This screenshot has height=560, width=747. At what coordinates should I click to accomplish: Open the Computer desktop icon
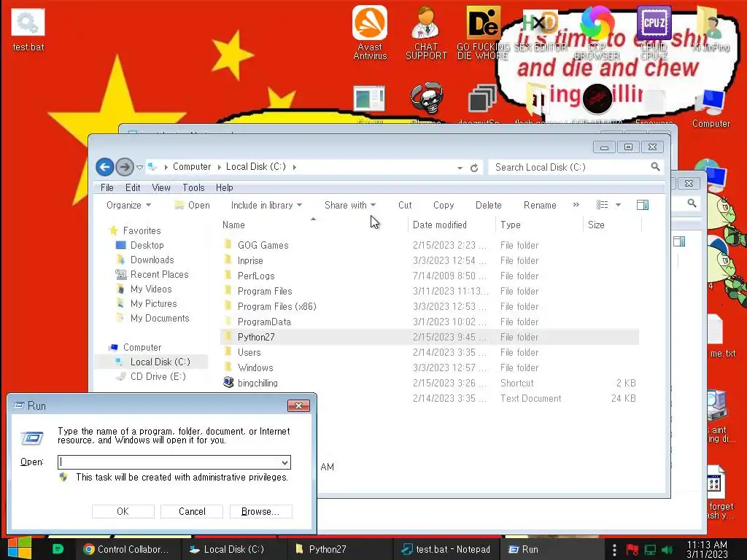click(x=711, y=109)
